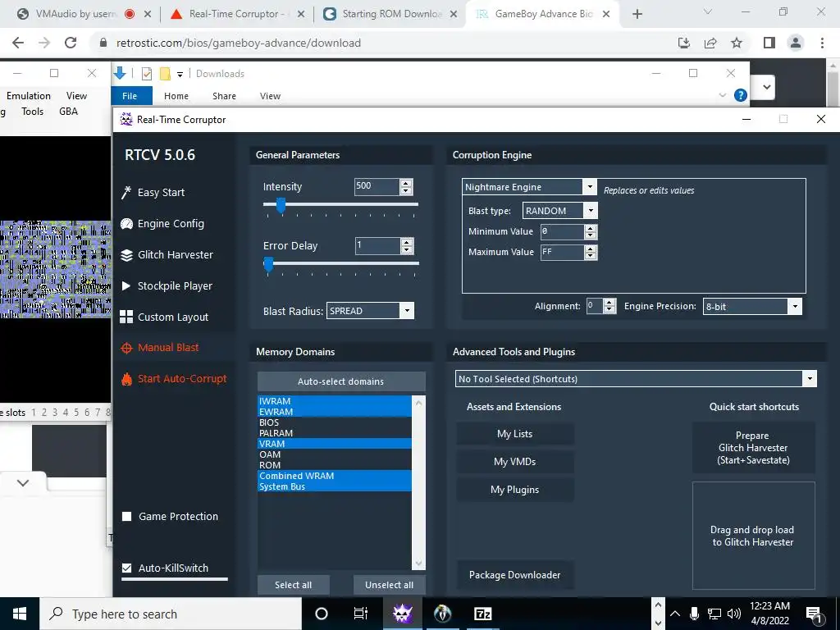The height and width of the screenshot is (630, 840).
Task: Click Start Auto-Corrupt flame icon
Action: coord(126,379)
